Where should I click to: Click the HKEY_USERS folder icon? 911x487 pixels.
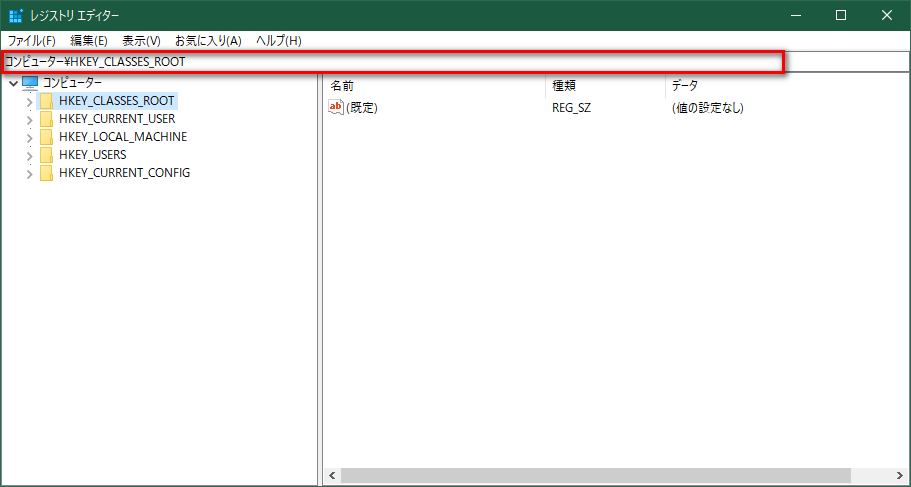[46, 155]
